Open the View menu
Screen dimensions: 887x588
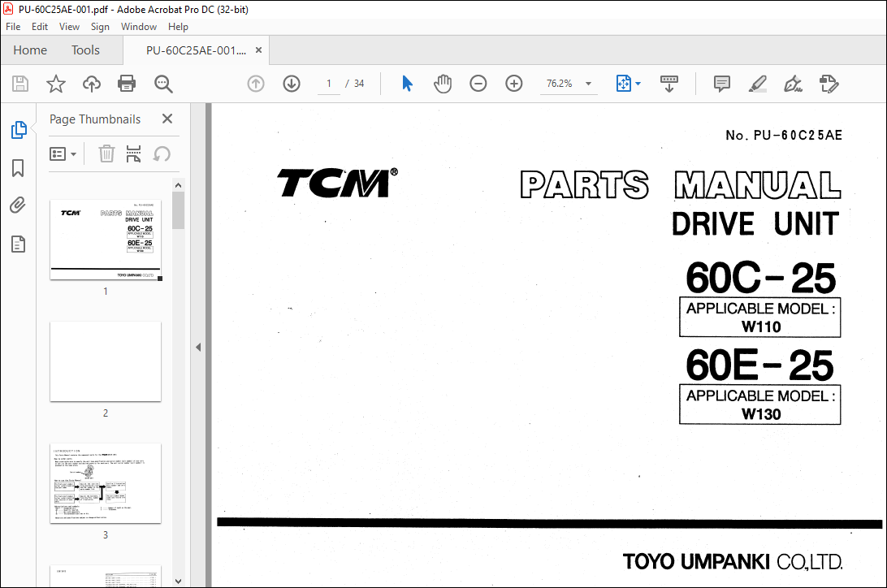[x=69, y=27]
